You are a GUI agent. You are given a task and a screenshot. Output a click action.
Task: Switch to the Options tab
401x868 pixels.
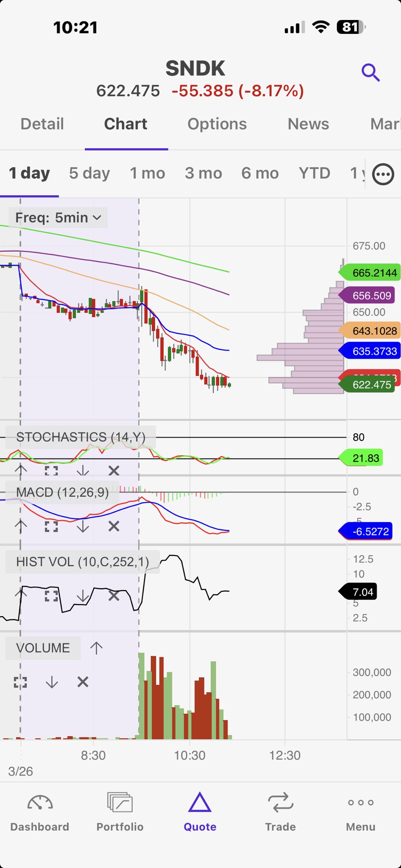pos(217,124)
